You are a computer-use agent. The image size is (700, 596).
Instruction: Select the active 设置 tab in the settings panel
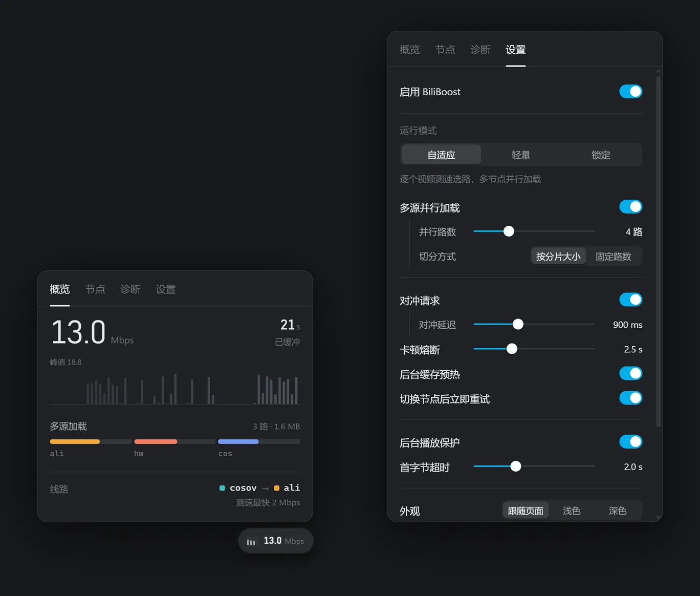(x=516, y=50)
